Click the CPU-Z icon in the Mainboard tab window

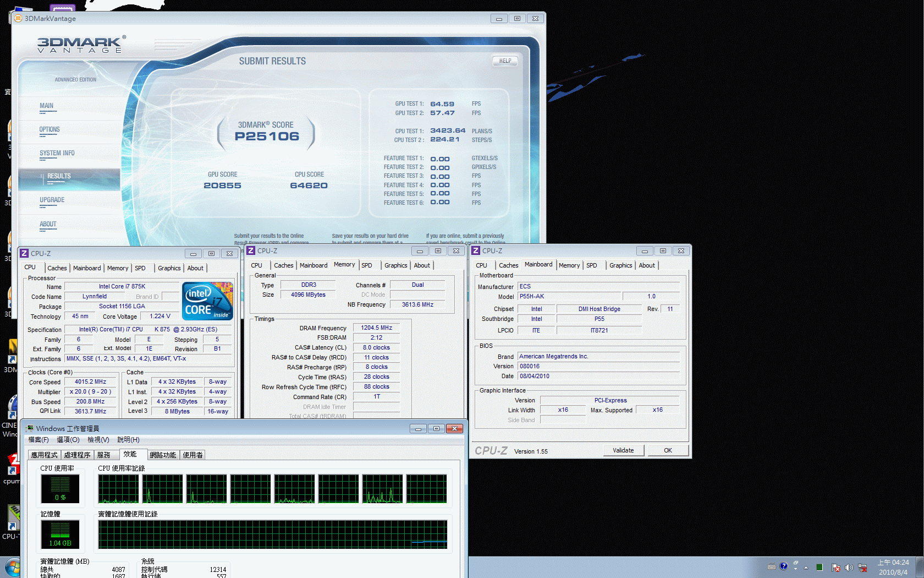point(476,250)
